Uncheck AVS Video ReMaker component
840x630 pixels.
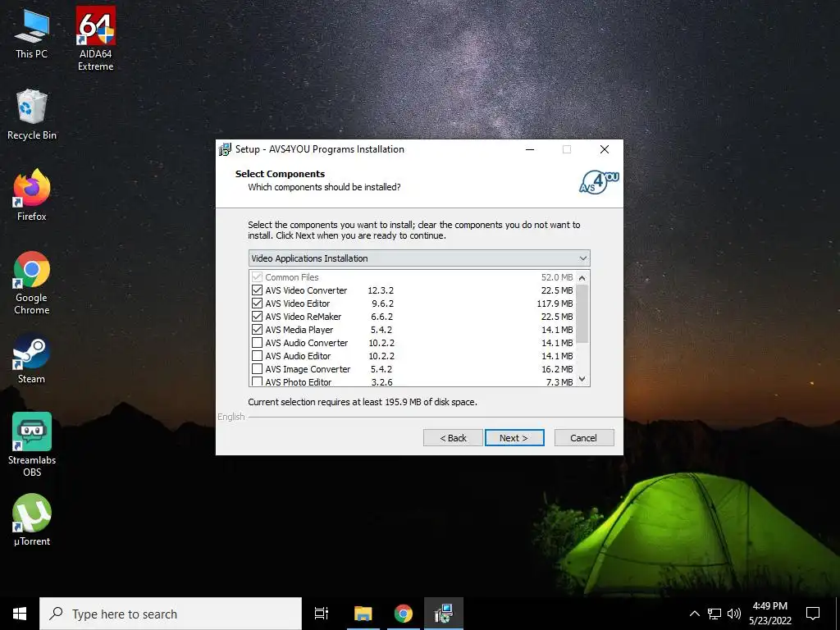(257, 317)
